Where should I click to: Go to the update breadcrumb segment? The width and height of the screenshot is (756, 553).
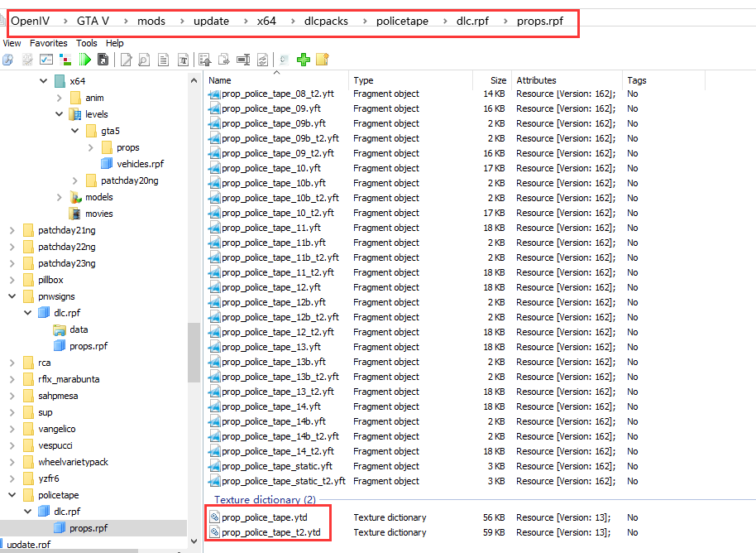coord(211,22)
